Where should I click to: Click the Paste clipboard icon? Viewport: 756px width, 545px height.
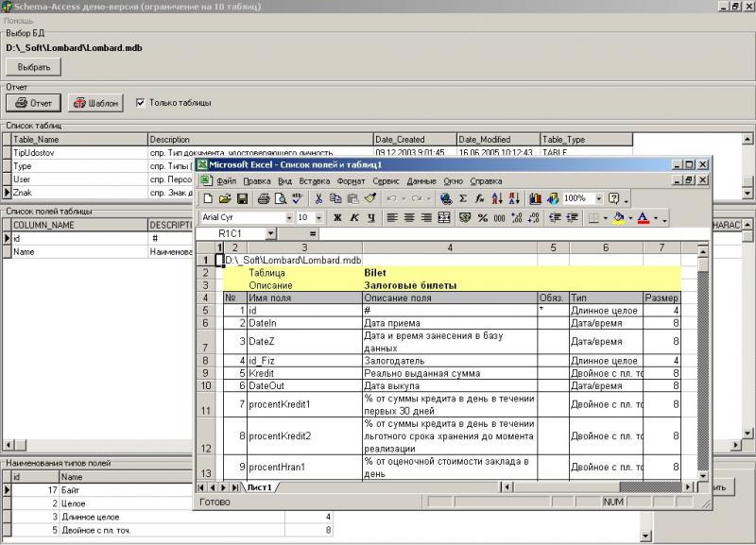(352, 198)
